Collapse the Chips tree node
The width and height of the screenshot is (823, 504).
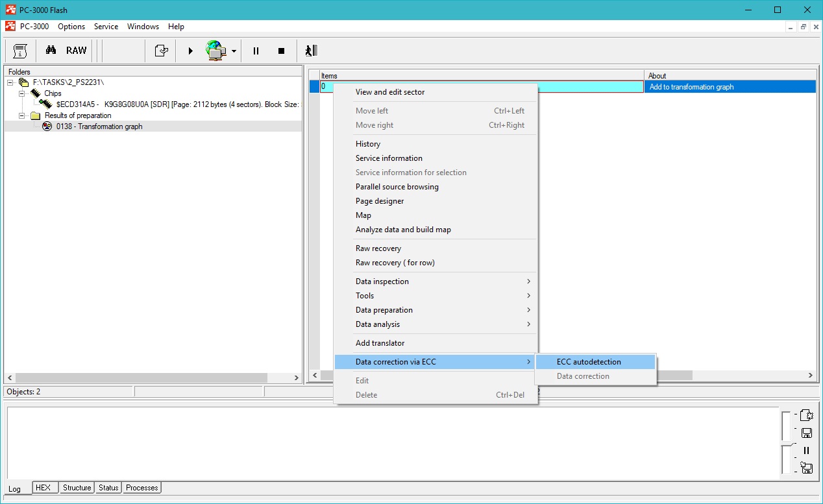22,93
